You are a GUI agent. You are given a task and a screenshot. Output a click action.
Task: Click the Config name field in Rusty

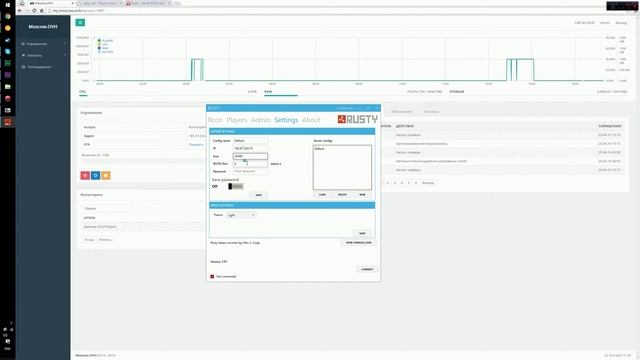[250, 140]
